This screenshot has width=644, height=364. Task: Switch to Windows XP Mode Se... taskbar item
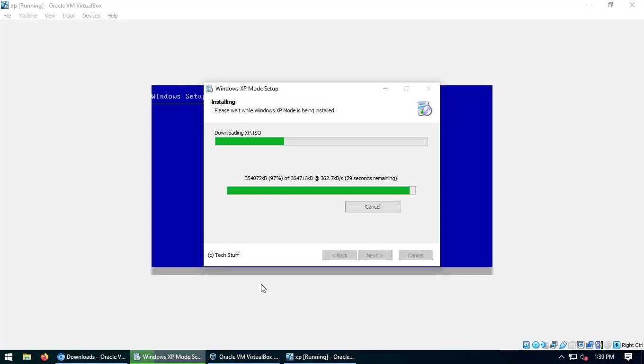coord(168,357)
